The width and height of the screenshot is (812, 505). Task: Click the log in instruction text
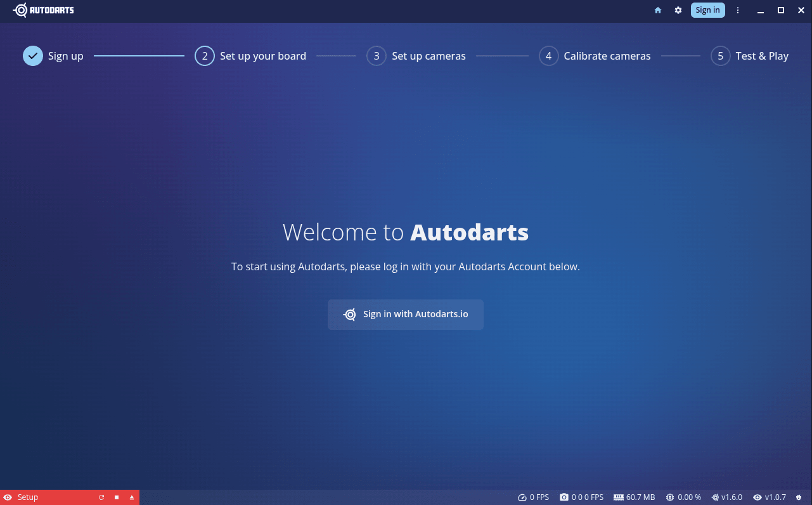point(406,267)
